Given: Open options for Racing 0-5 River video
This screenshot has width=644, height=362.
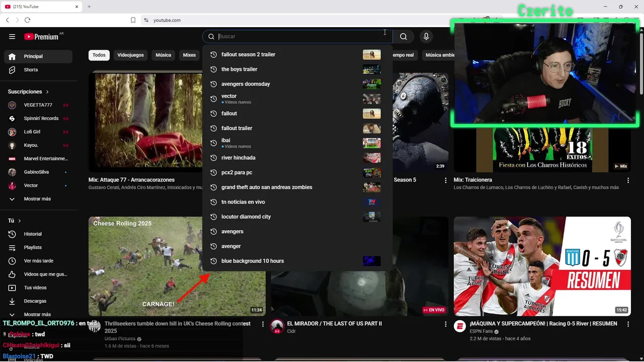Looking at the screenshot, I should pyautogui.click(x=628, y=324).
